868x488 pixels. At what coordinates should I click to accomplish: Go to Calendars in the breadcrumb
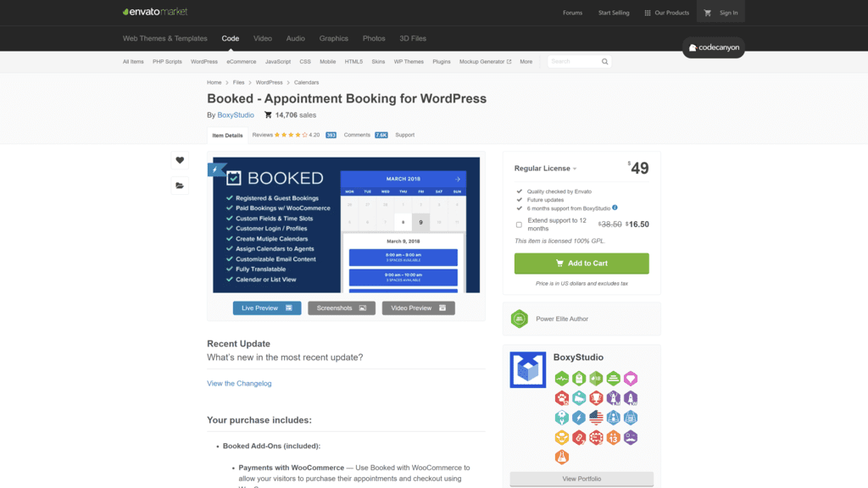pos(306,82)
